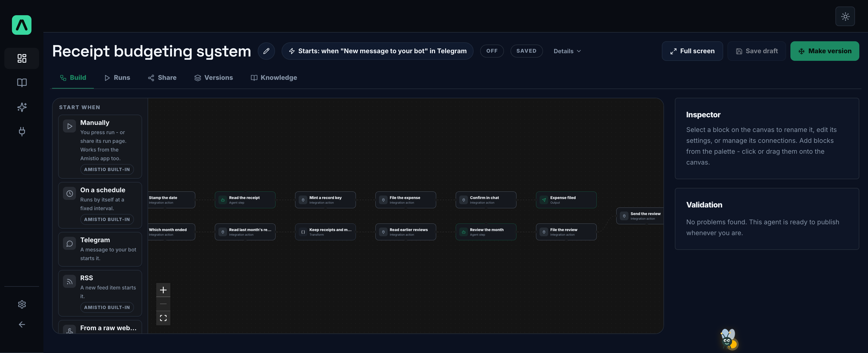This screenshot has height=353, width=868.
Task: Click the Inspector panel heading
Action: (x=703, y=115)
